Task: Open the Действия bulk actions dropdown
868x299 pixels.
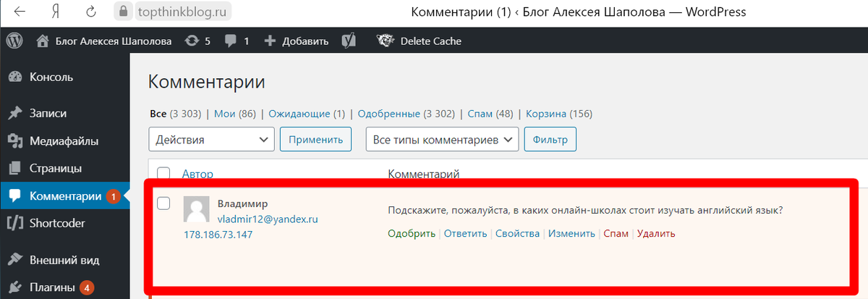Action: pos(211,139)
